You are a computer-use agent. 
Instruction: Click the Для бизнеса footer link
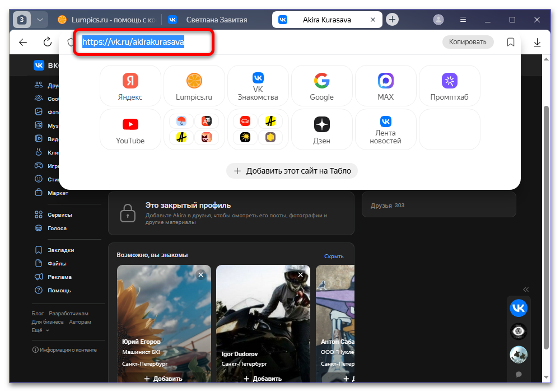48,322
